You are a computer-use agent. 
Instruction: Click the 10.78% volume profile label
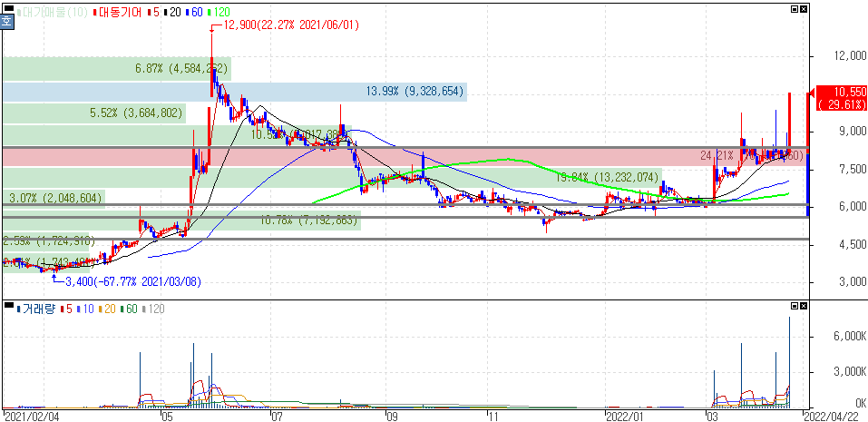coord(309,220)
